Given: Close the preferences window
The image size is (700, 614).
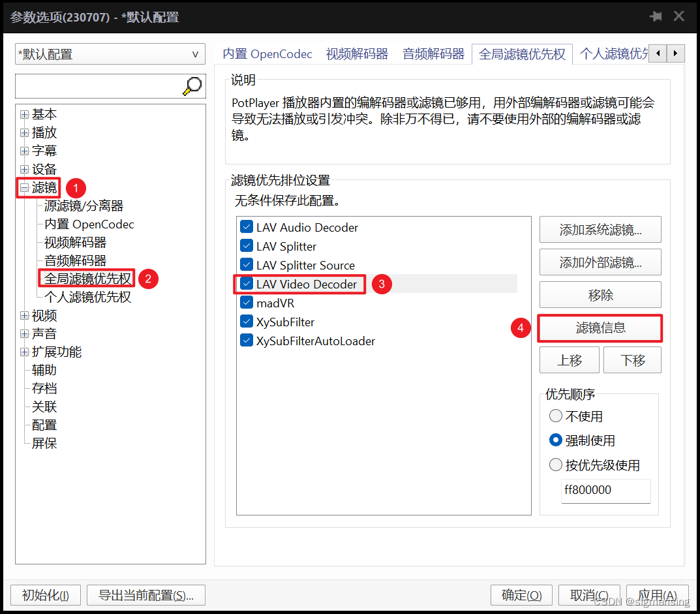Looking at the screenshot, I should point(679,16).
